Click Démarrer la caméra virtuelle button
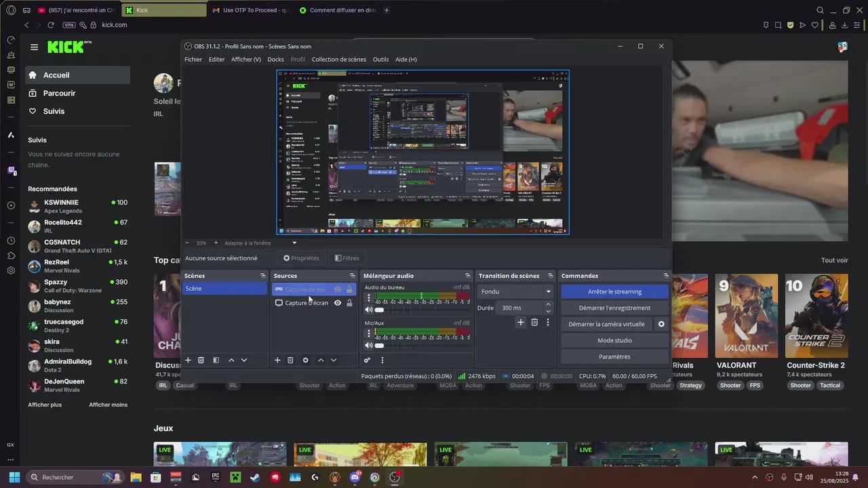868x488 pixels. (x=606, y=324)
